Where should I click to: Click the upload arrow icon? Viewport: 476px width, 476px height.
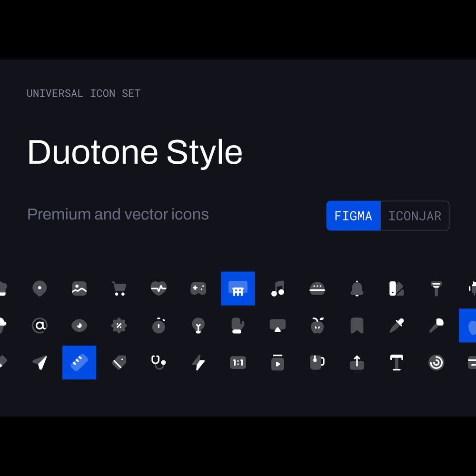click(357, 363)
